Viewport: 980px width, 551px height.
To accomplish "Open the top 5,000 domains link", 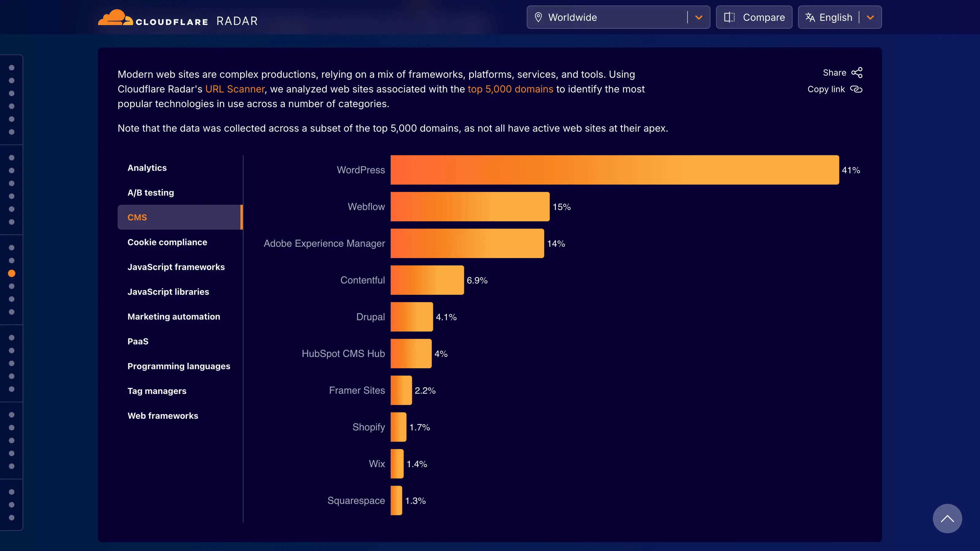I will click(x=510, y=89).
